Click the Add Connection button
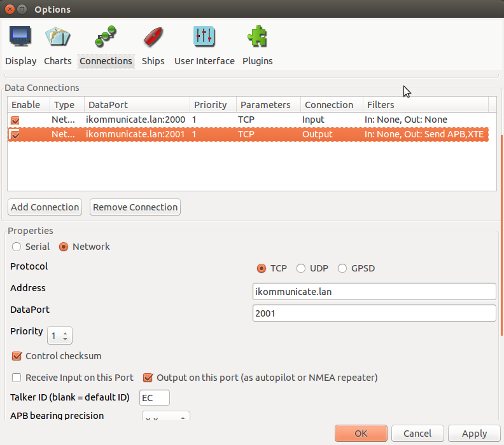504x445 pixels. tap(45, 207)
